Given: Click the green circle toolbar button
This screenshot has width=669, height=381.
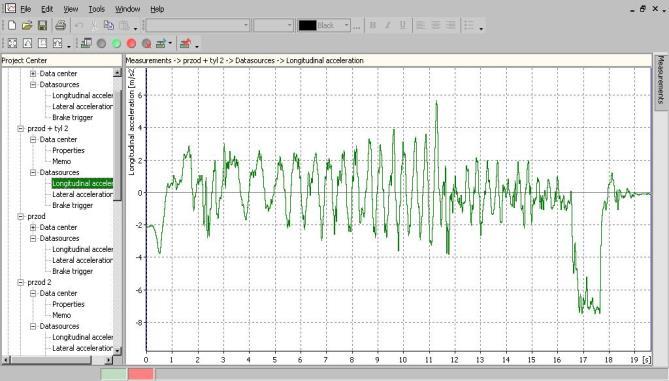Looking at the screenshot, I should tap(116, 44).
